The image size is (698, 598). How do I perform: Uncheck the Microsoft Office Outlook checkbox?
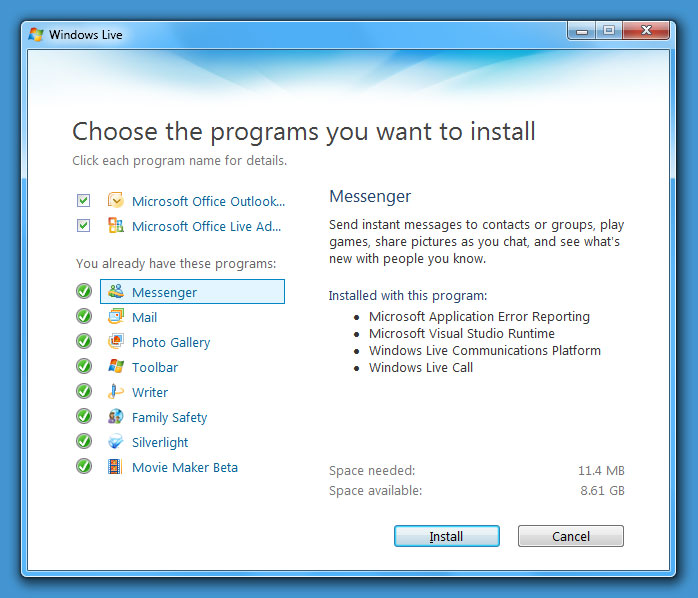coord(83,201)
